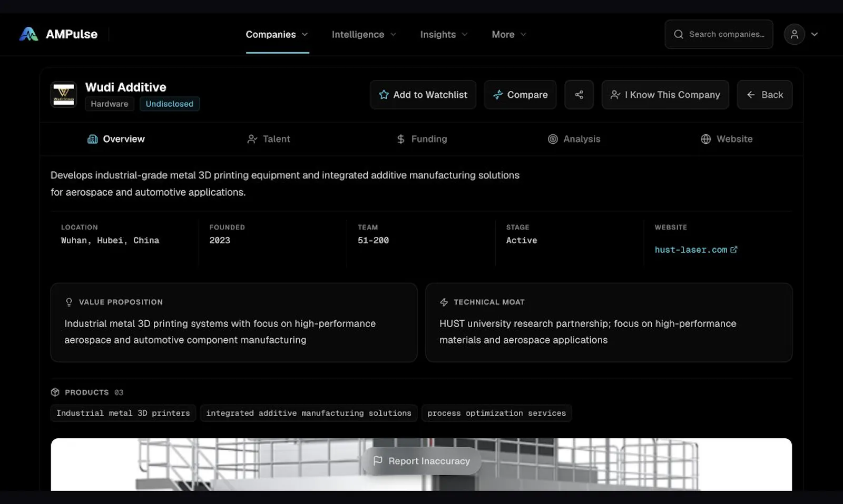Screen dimensions: 843x504
Task: Switch to the Website tab
Action: click(727, 139)
